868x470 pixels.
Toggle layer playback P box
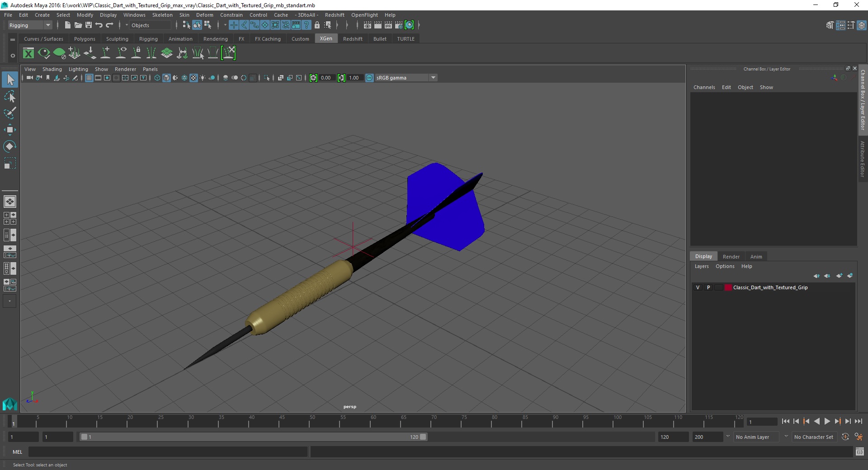coord(708,287)
